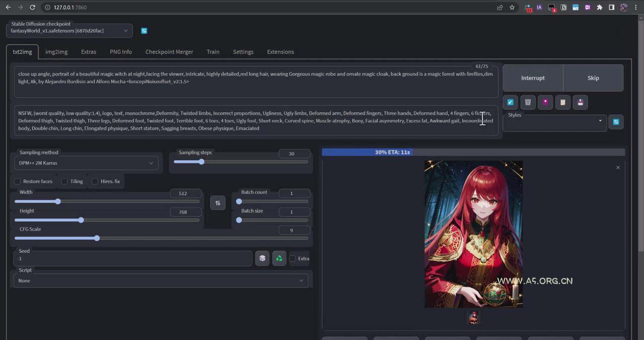Screen dimensions: 644x340
Task: Click the refresh styles icon
Action: pos(616,122)
